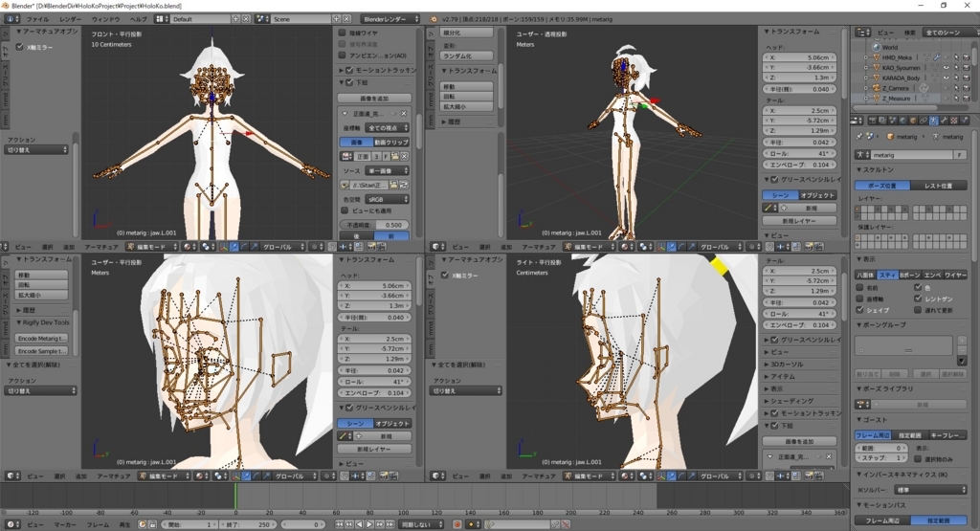
Task: Click the レスト位置 button
Action: click(939, 186)
